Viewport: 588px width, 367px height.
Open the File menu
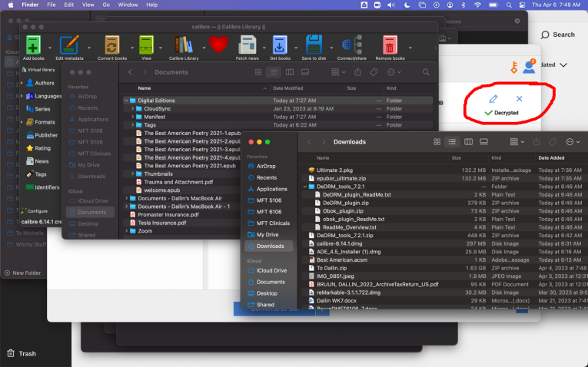point(51,5)
